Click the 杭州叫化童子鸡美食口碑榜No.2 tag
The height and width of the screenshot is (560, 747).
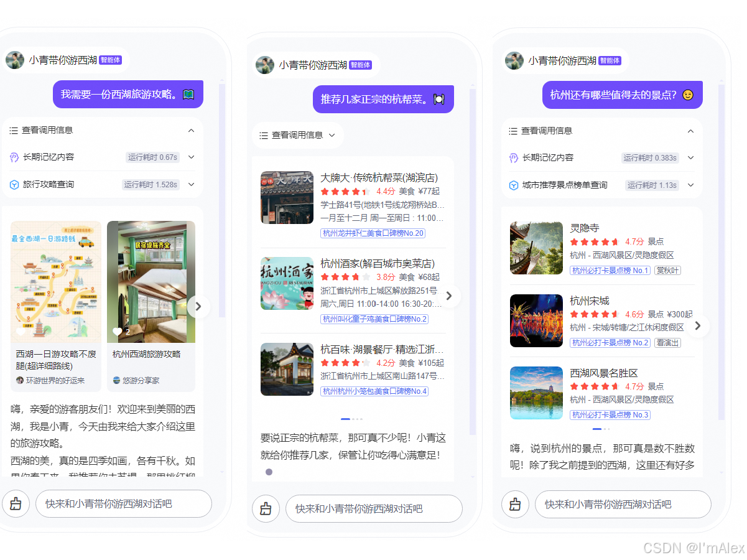click(x=374, y=319)
